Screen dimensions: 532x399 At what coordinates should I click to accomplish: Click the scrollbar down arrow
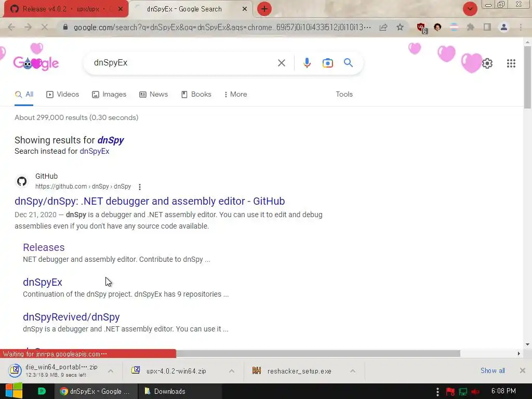[527, 344]
